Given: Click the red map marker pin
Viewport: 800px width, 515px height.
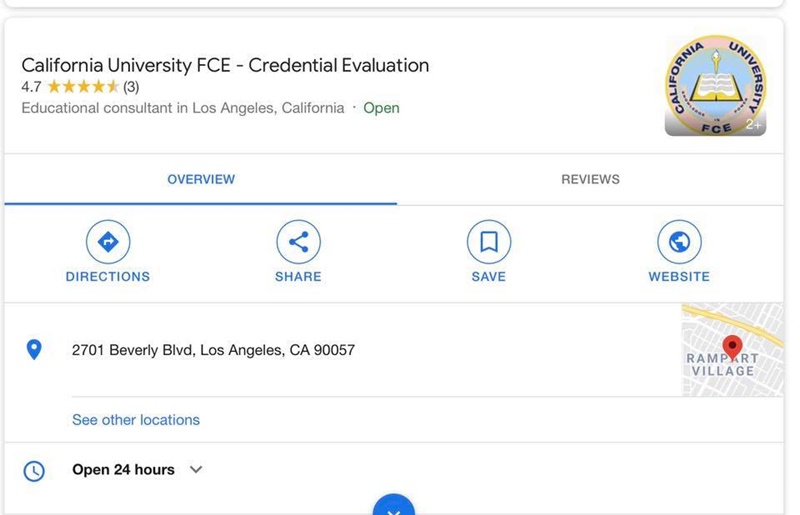Looking at the screenshot, I should [x=732, y=346].
